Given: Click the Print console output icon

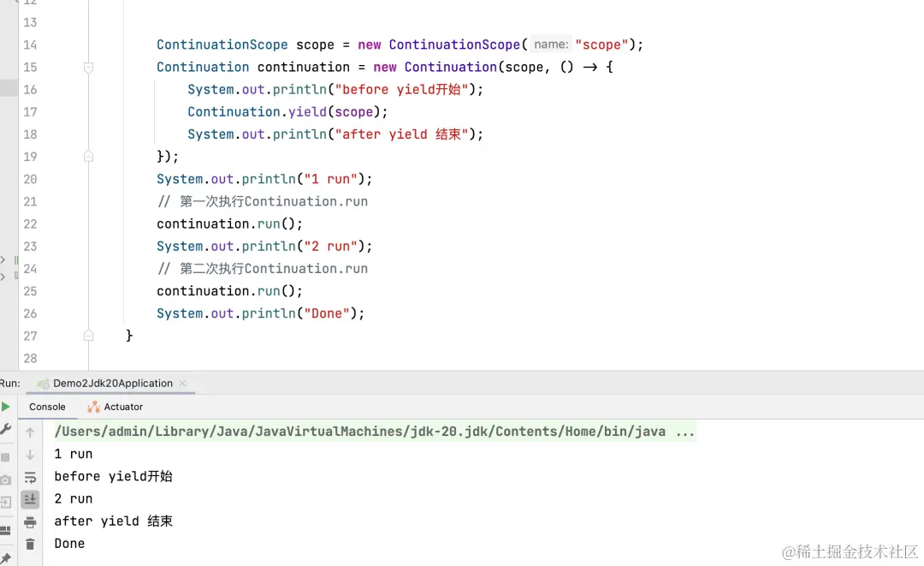Looking at the screenshot, I should (30, 522).
